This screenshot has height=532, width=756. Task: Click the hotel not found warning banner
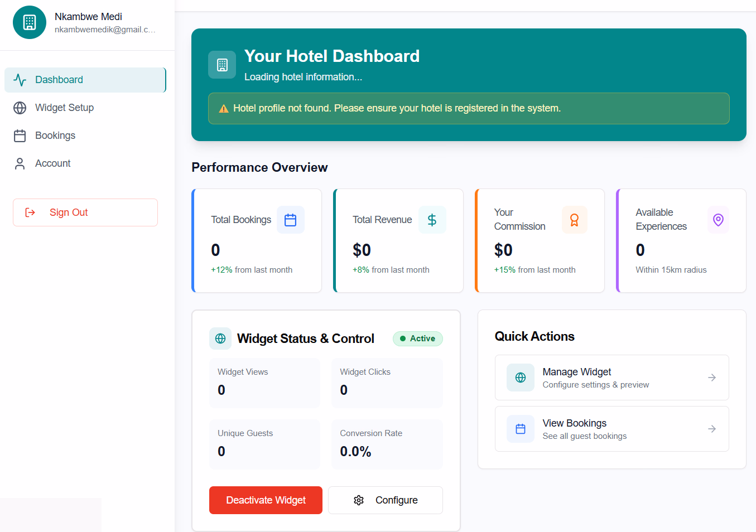[469, 108]
